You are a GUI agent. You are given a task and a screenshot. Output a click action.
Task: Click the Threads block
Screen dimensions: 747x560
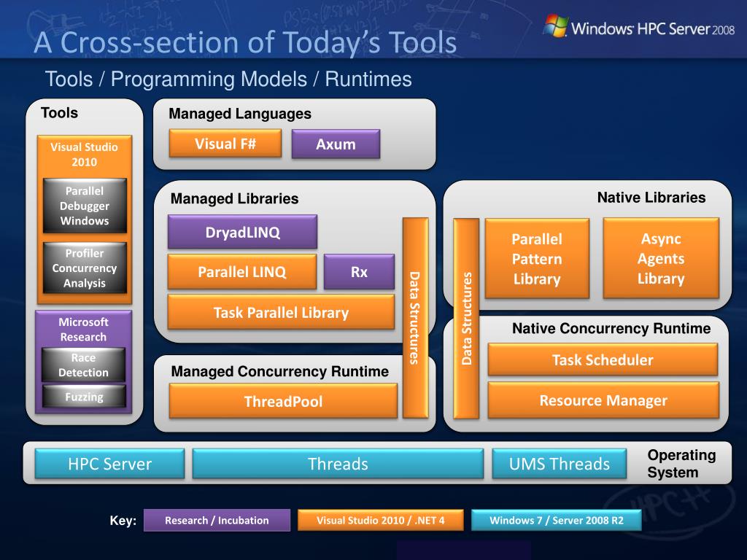338,464
